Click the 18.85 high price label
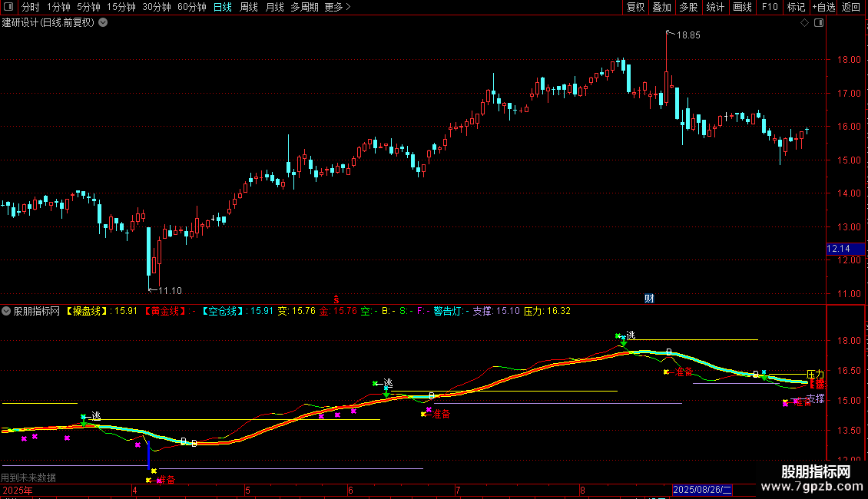Screen dimensions: 868x499 (x=688, y=35)
